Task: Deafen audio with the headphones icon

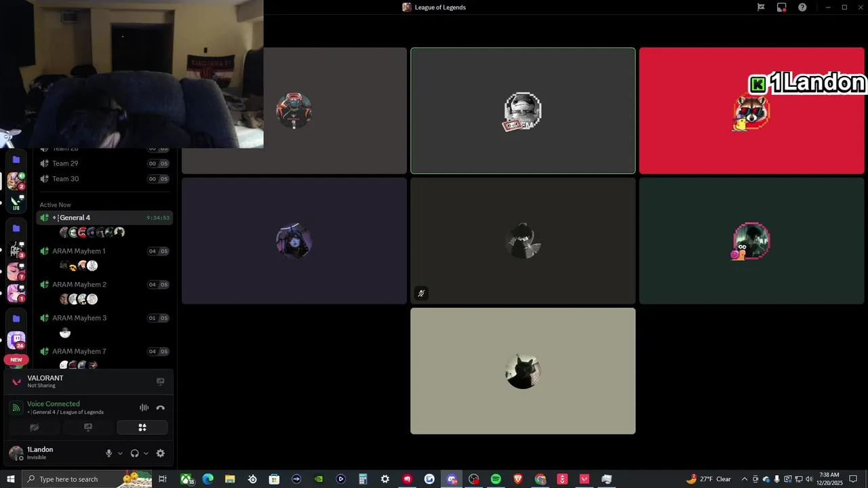Action: [134, 453]
